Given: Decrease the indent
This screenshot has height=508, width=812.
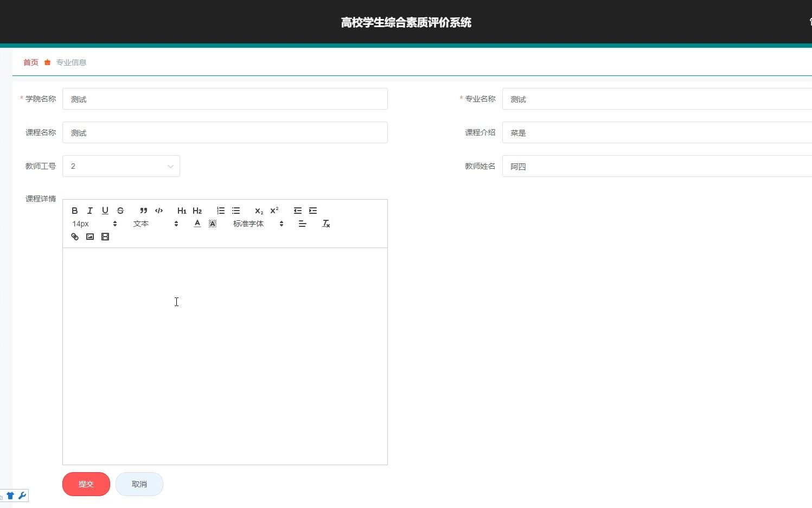Looking at the screenshot, I should [x=298, y=211].
